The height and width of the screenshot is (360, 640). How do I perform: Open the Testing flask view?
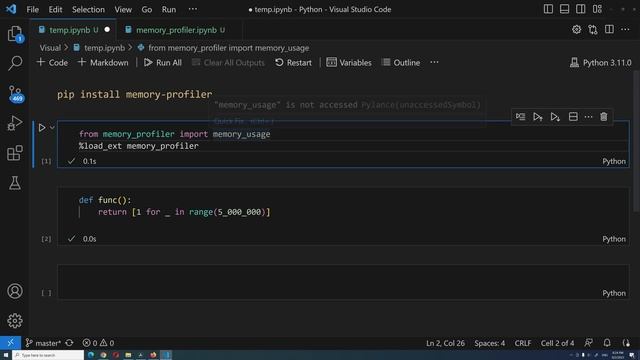(x=15, y=183)
